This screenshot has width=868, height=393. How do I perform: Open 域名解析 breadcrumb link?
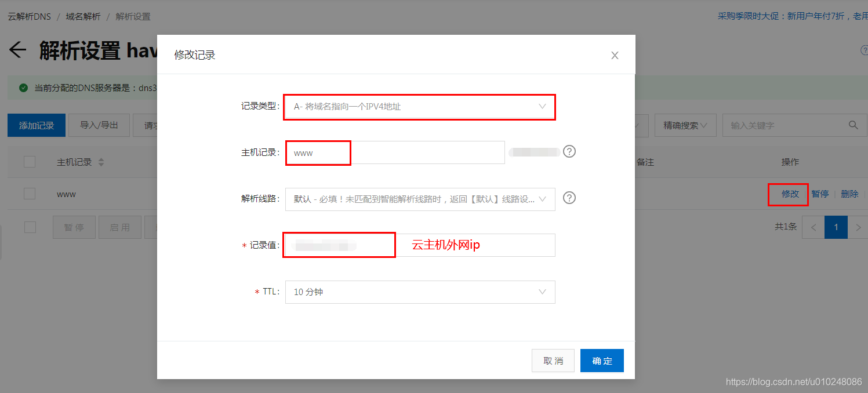point(83,16)
